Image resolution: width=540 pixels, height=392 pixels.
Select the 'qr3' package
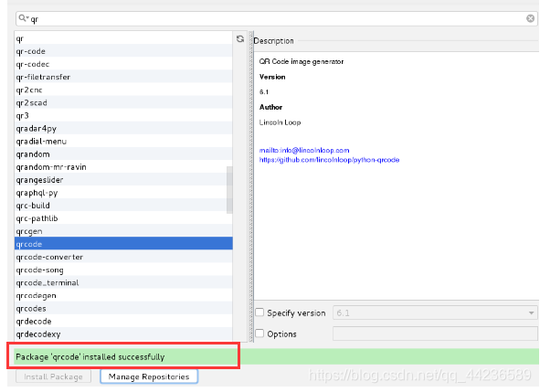(x=123, y=116)
